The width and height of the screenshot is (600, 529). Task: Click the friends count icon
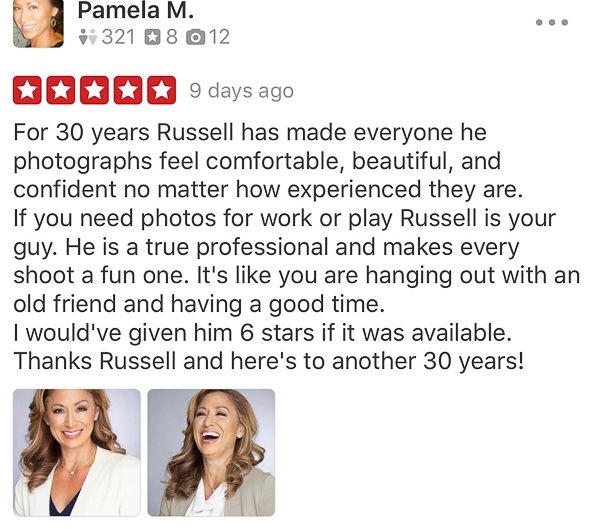88,37
